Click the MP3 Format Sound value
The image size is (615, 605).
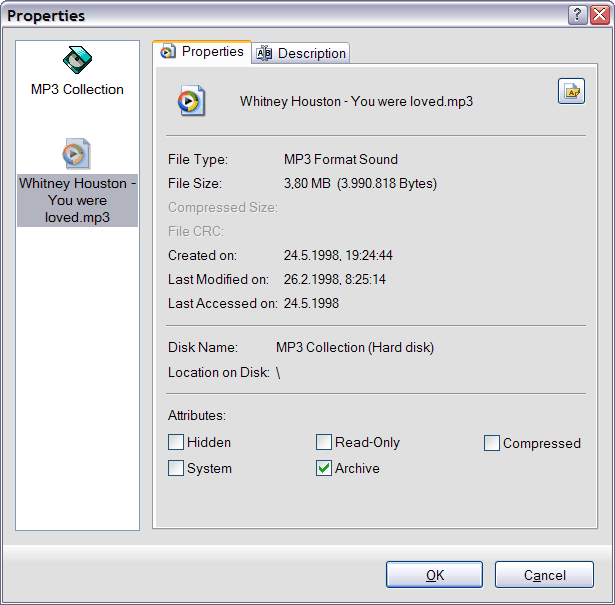click(x=341, y=160)
